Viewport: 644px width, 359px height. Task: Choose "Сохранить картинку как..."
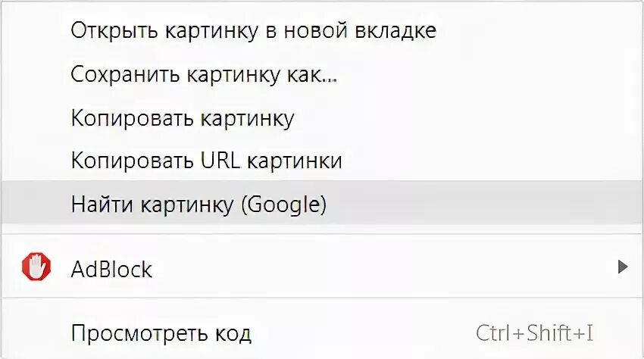[x=204, y=75]
